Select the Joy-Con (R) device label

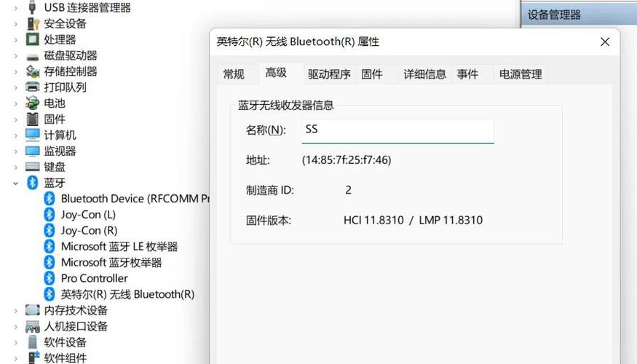89,230
